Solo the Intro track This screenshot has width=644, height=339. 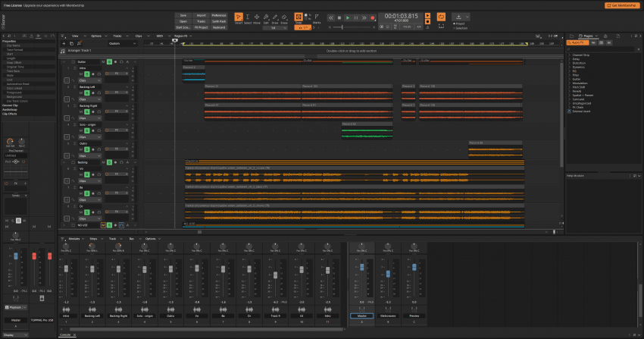coord(87,74)
